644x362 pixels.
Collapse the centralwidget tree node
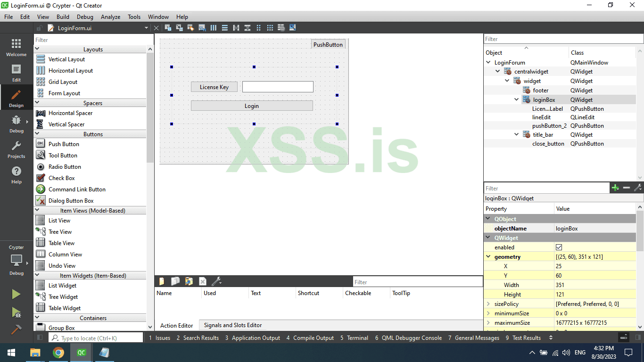[x=498, y=72]
